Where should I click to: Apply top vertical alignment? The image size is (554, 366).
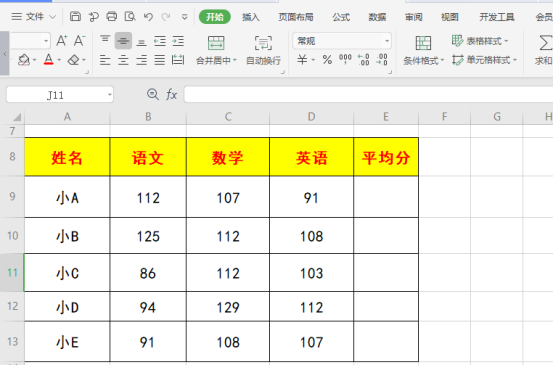pos(105,40)
